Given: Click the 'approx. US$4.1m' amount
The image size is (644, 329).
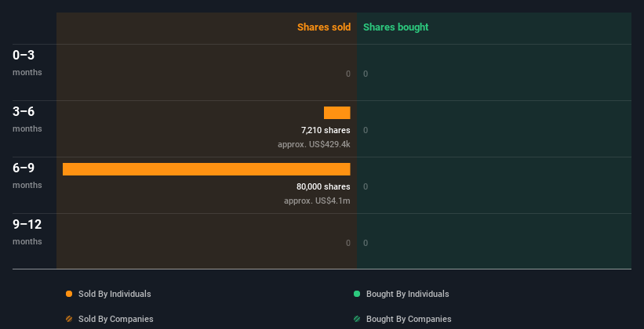Looking at the screenshot, I should tap(317, 201).
